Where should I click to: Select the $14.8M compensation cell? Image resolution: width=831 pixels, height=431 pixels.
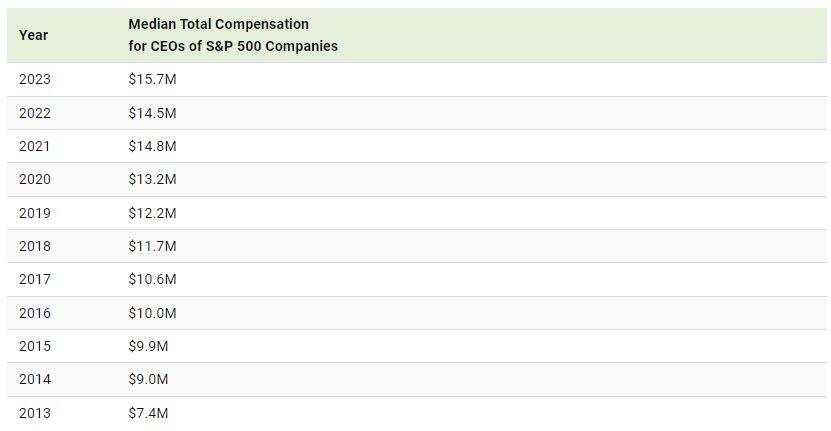(152, 146)
